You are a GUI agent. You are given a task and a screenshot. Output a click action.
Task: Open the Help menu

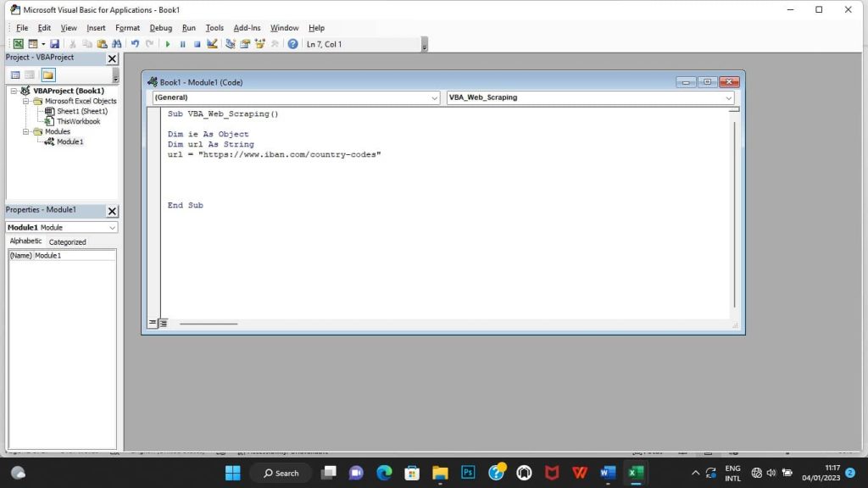tap(317, 28)
